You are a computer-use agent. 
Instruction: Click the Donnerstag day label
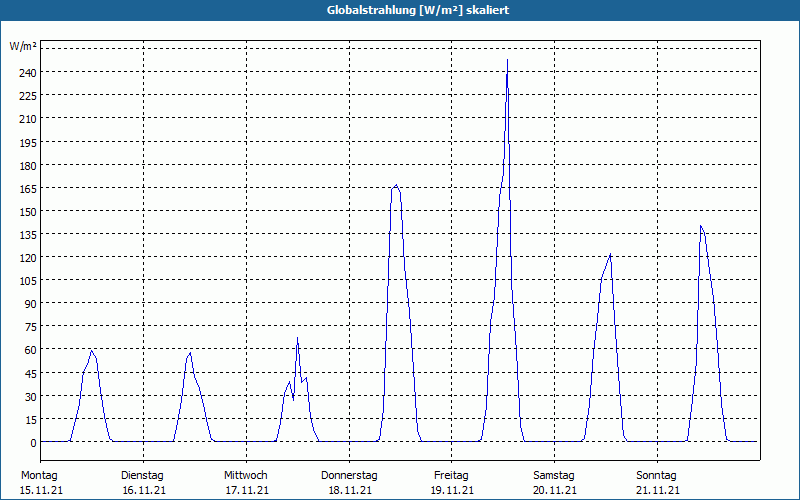click(349, 476)
